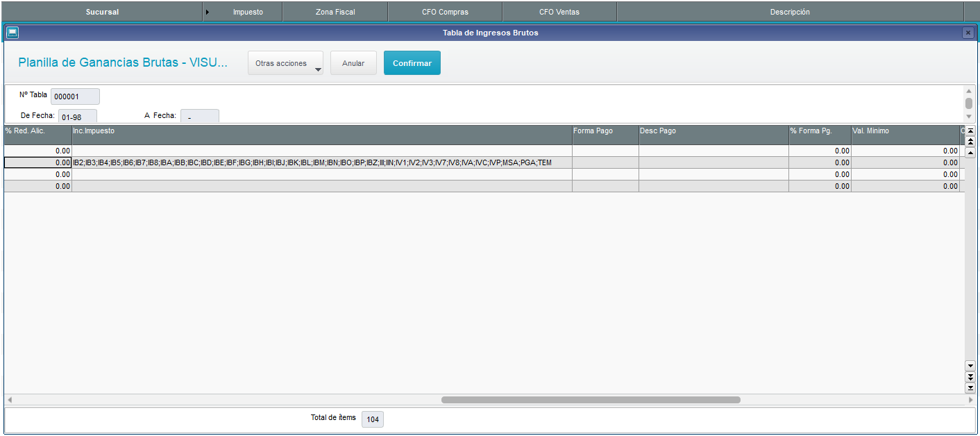Image resolution: width=980 pixels, height=436 pixels.
Task: Click the window icon in the Tabla de Ingresos Brutos title bar
Action: (12, 33)
